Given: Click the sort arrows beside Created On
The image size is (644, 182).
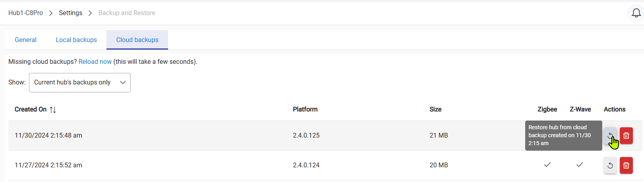Looking at the screenshot, I should coord(53,110).
